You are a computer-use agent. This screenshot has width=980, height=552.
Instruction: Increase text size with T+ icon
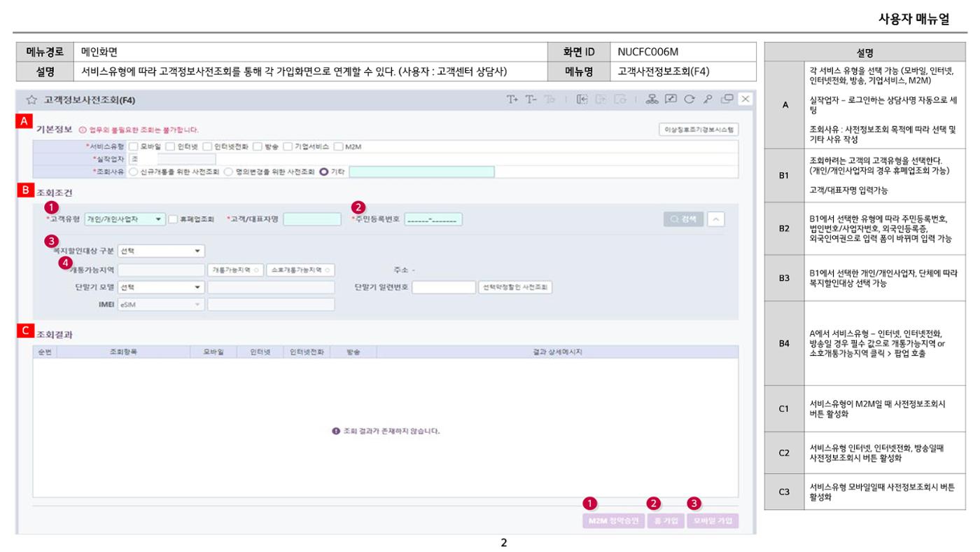click(x=512, y=99)
